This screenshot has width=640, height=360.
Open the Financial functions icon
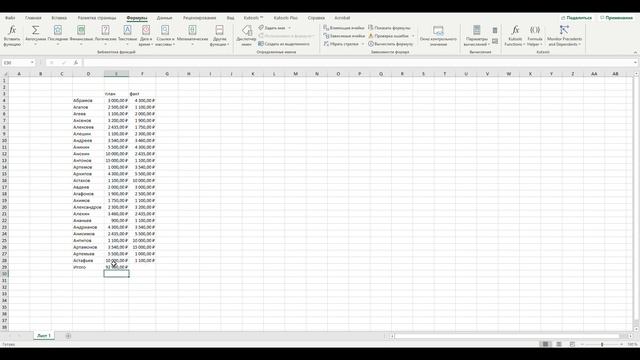pos(81,30)
